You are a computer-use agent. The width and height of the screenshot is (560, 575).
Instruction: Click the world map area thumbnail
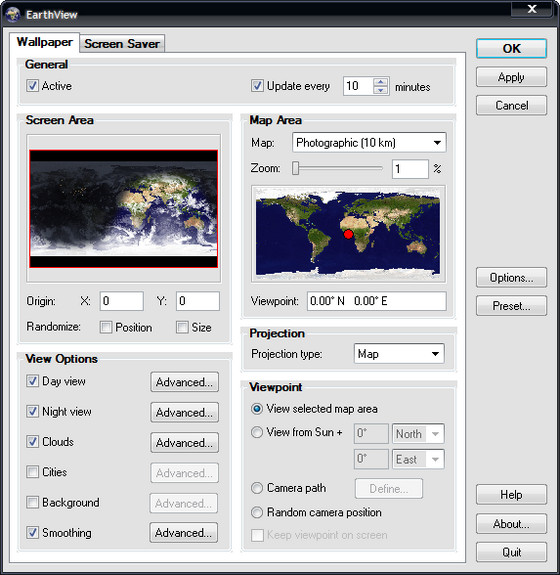point(348,234)
